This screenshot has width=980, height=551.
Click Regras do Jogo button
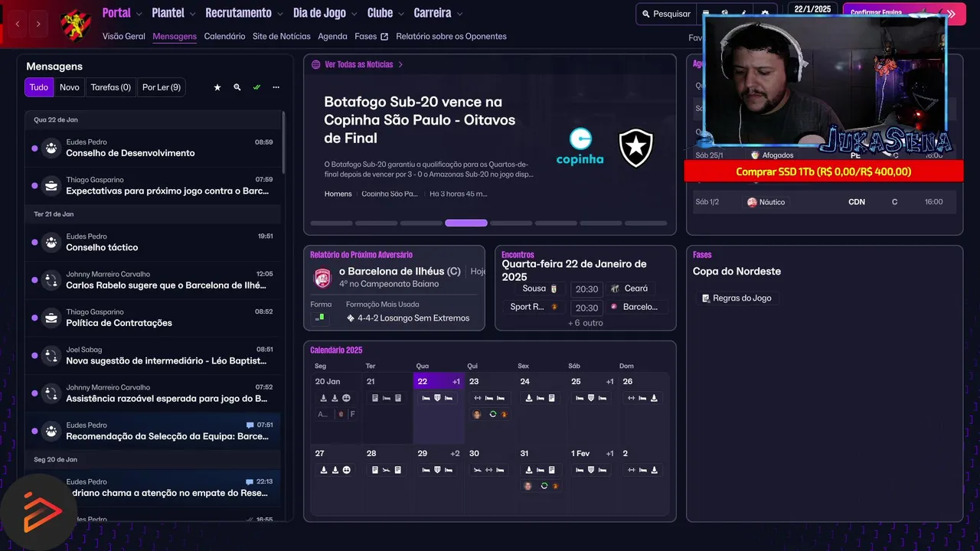click(x=736, y=298)
